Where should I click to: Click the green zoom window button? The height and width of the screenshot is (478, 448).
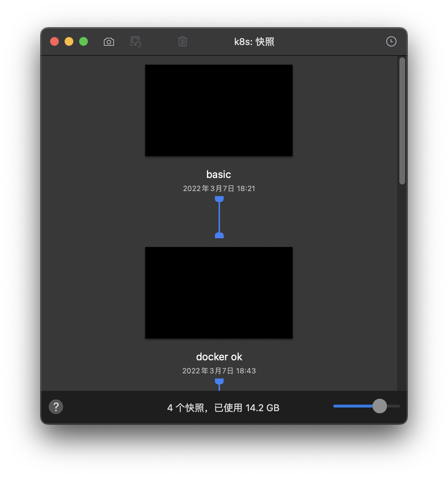point(84,41)
